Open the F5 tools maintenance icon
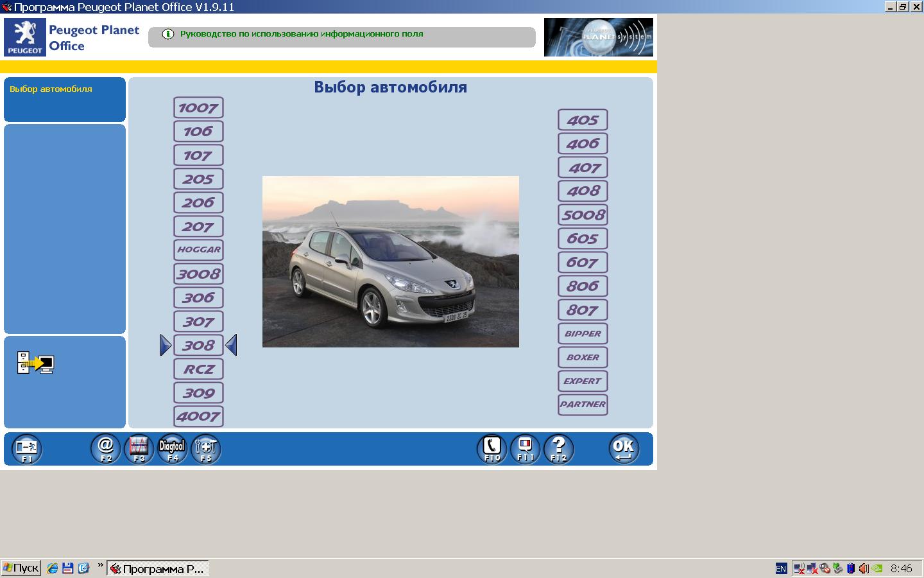 205,449
